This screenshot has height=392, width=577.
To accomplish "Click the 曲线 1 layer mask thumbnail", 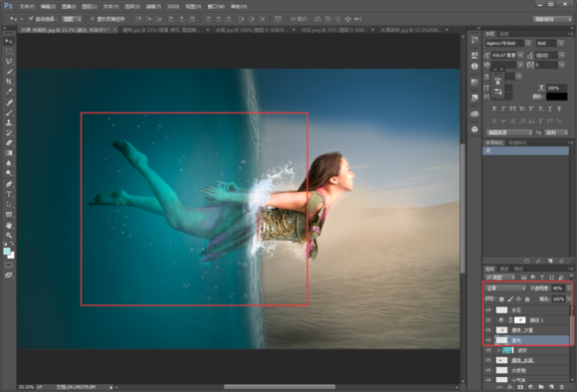I will pos(519,319).
